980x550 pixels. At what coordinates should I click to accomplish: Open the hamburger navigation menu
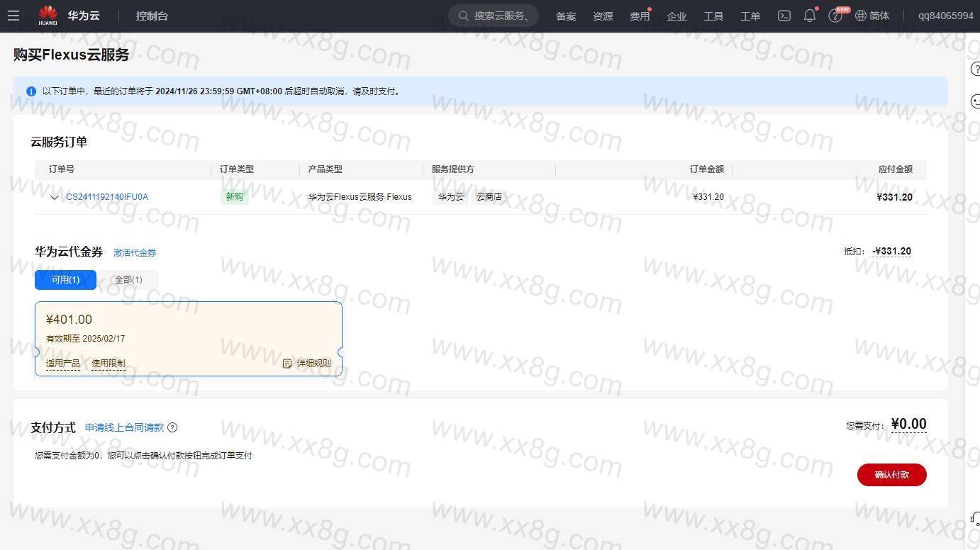tap(13, 16)
